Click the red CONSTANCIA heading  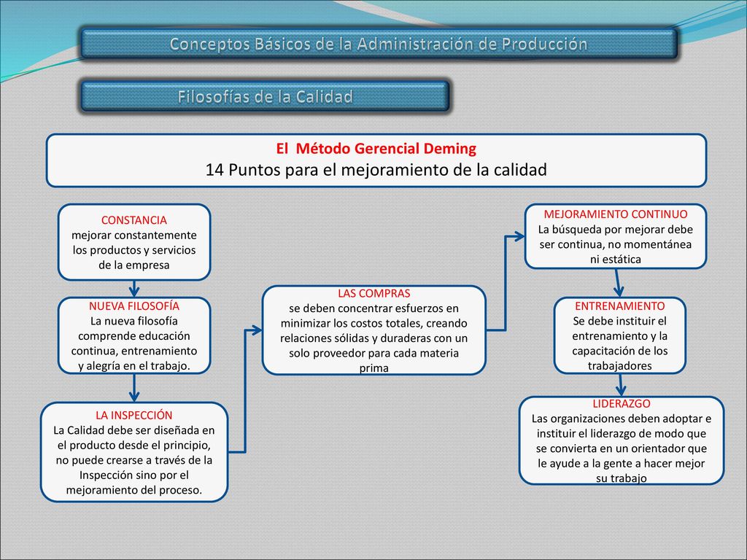(134, 220)
